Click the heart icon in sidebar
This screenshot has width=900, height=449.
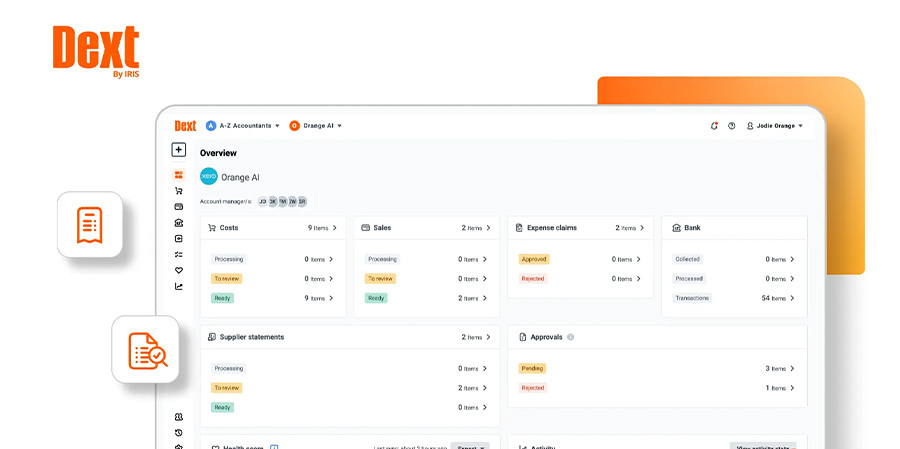tap(179, 270)
